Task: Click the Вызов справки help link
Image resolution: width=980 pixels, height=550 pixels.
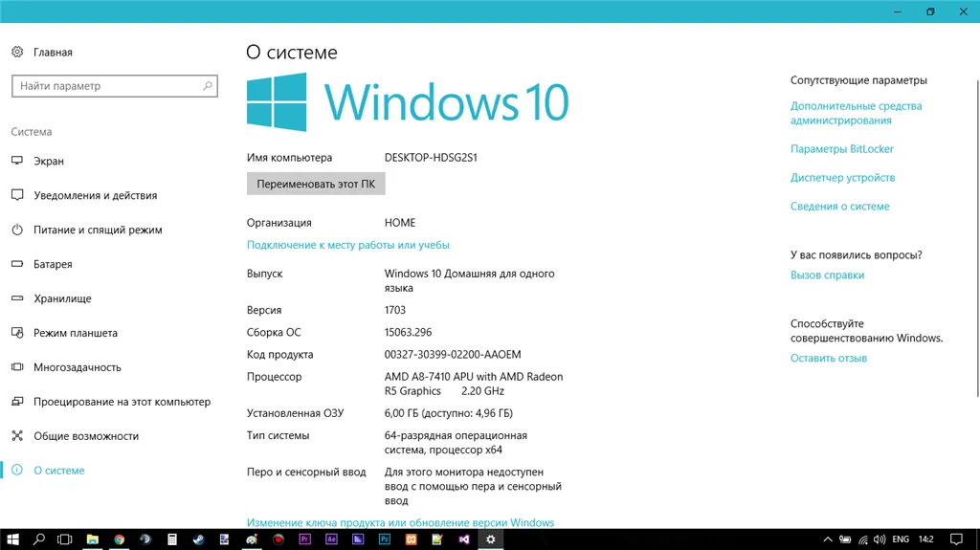Action: point(827,275)
